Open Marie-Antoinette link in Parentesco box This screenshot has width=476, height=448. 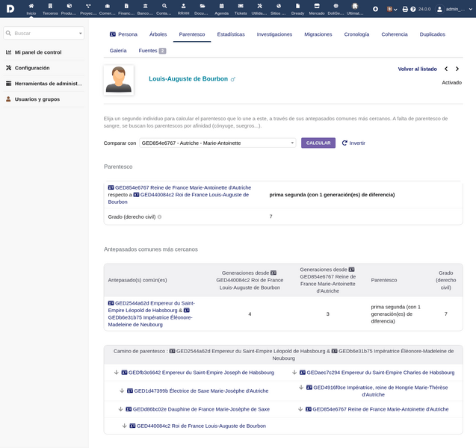(179, 187)
